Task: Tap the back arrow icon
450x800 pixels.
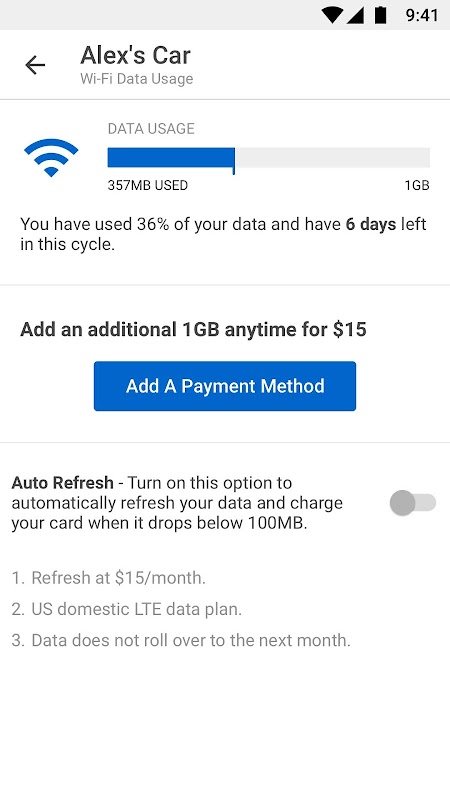Action: (35, 65)
